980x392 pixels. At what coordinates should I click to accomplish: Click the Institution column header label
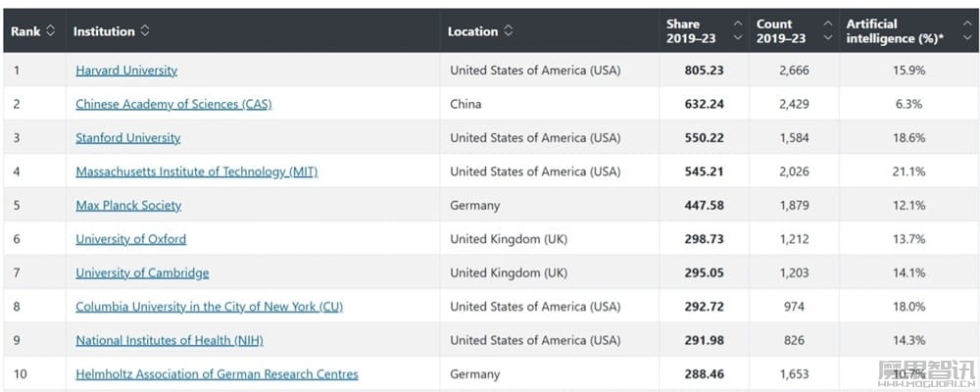pyautogui.click(x=104, y=31)
